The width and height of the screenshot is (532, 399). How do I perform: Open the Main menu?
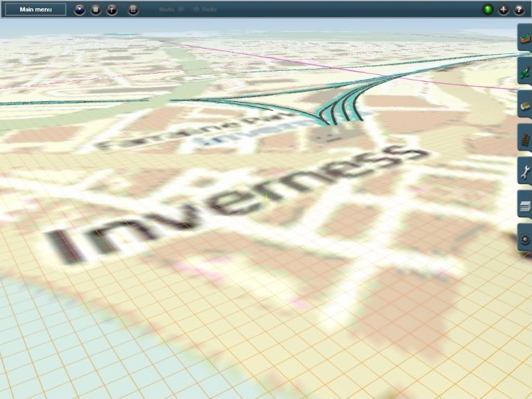(35, 10)
